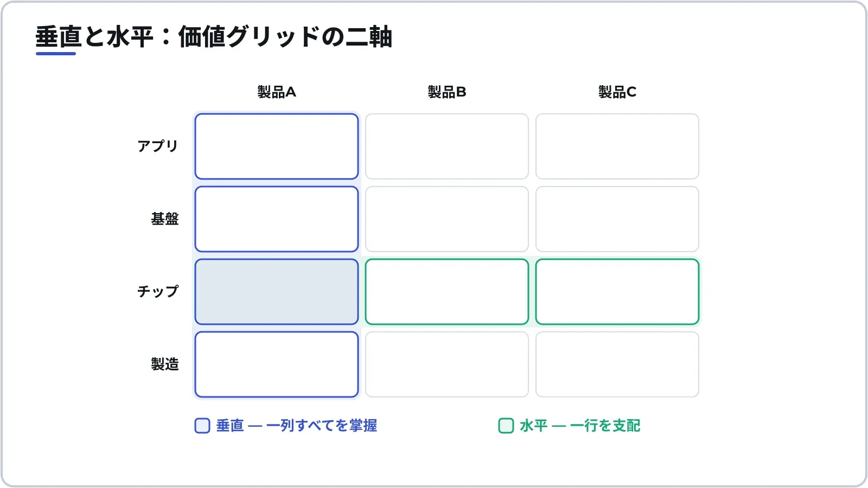Click the 製品B and アプリ cell

tap(447, 146)
